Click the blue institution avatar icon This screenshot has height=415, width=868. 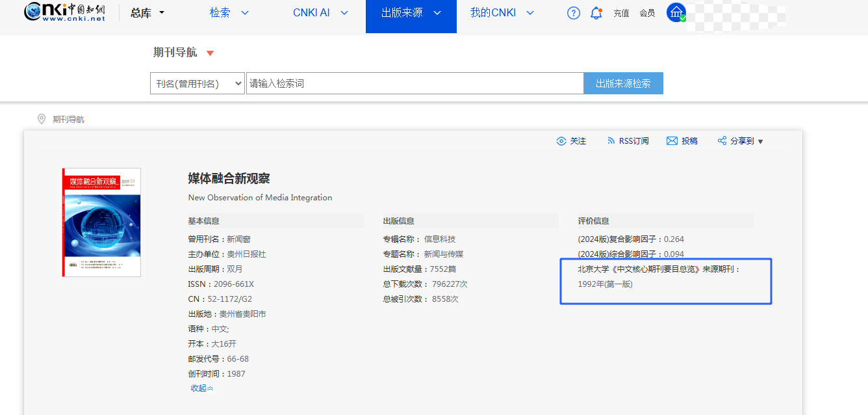click(x=676, y=12)
